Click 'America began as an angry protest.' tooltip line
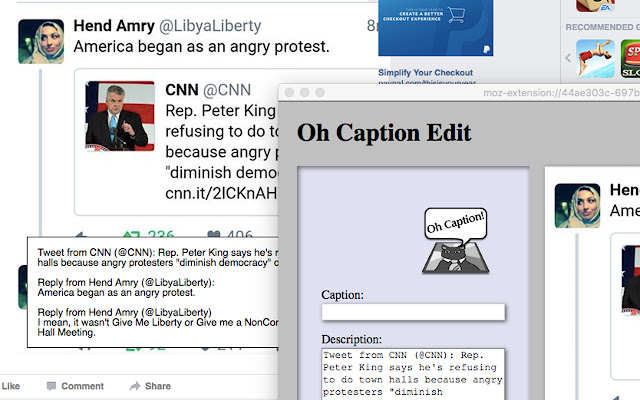The width and height of the screenshot is (640, 400). (116, 293)
